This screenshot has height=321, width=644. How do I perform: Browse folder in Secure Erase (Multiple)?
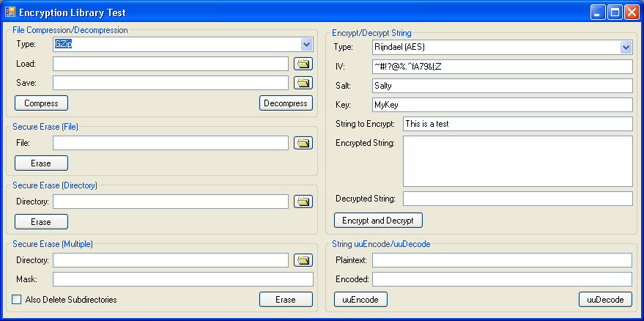point(303,260)
